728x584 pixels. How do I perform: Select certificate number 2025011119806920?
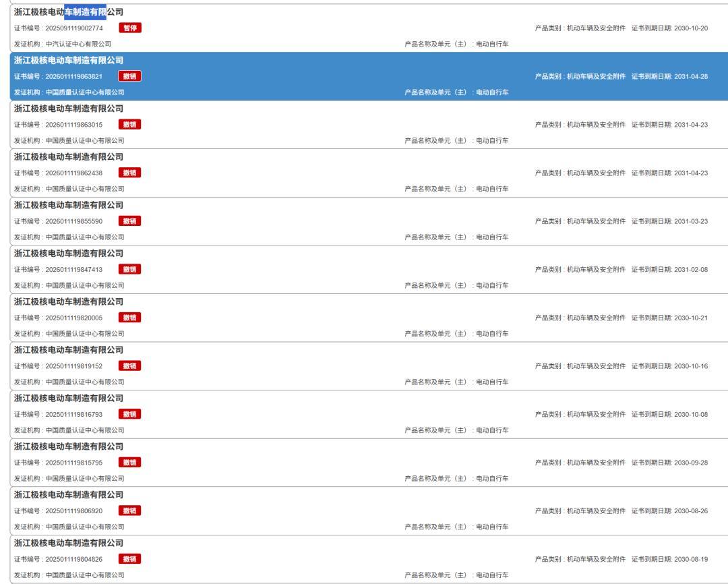pos(74,511)
